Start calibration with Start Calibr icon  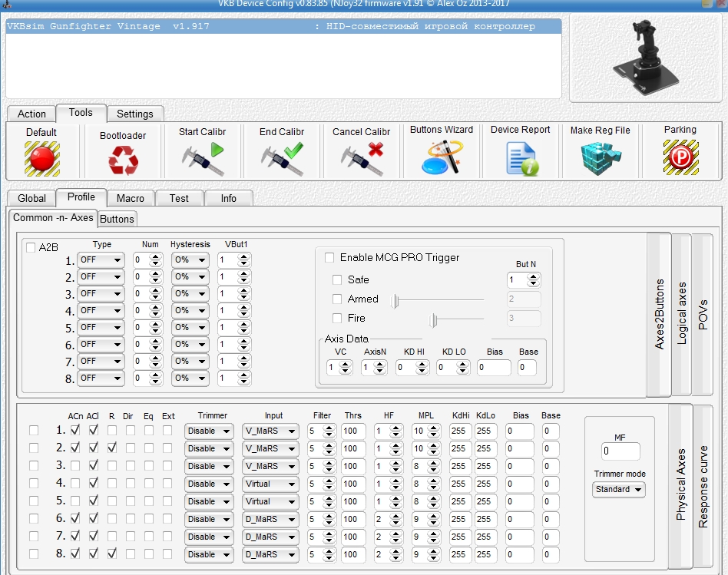point(203,160)
